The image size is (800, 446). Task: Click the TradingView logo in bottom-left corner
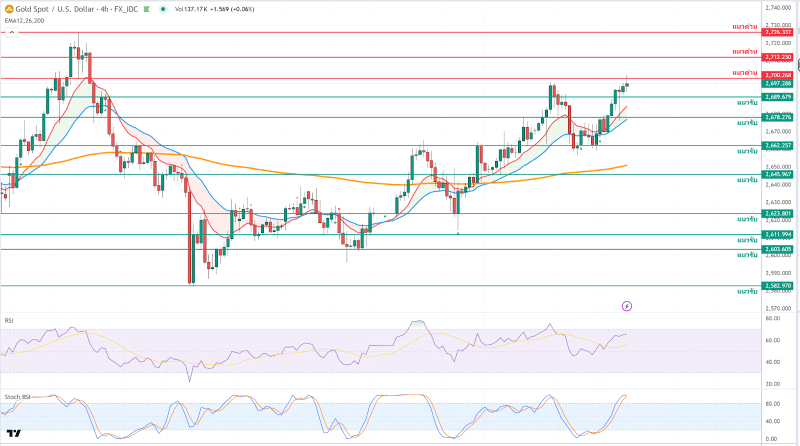point(14,433)
